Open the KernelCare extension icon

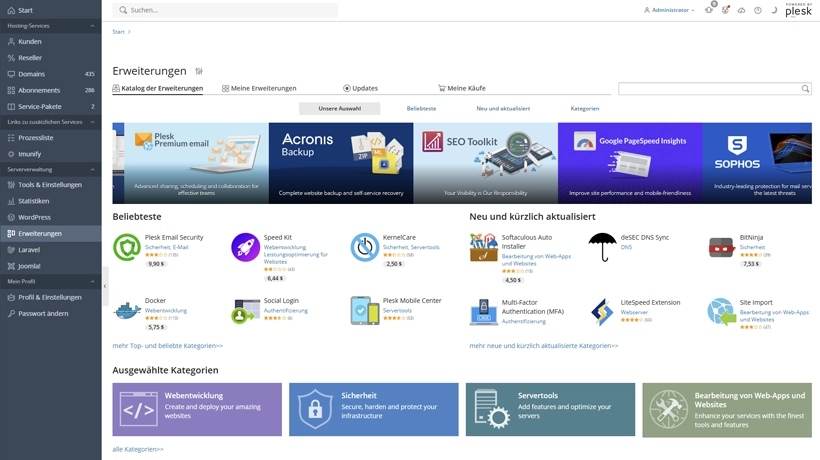[365, 247]
